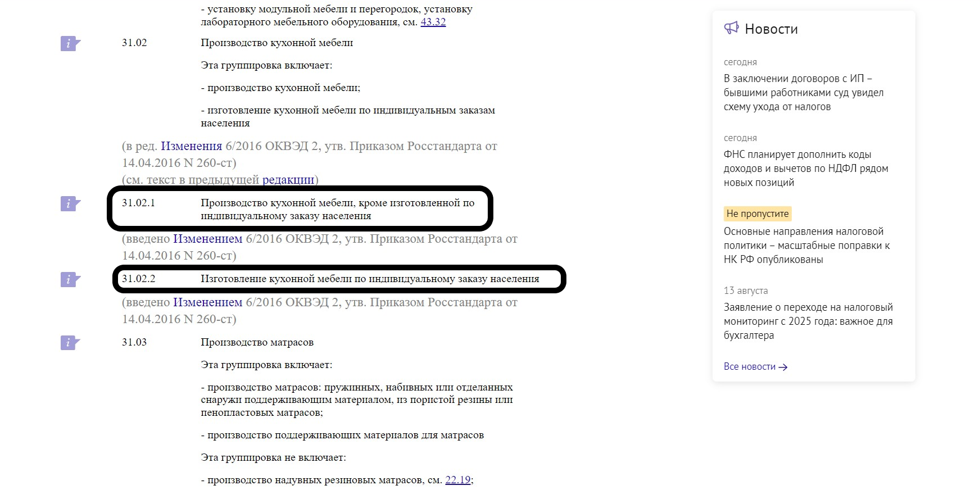Click the Не пропустите yellow badge

[757, 214]
